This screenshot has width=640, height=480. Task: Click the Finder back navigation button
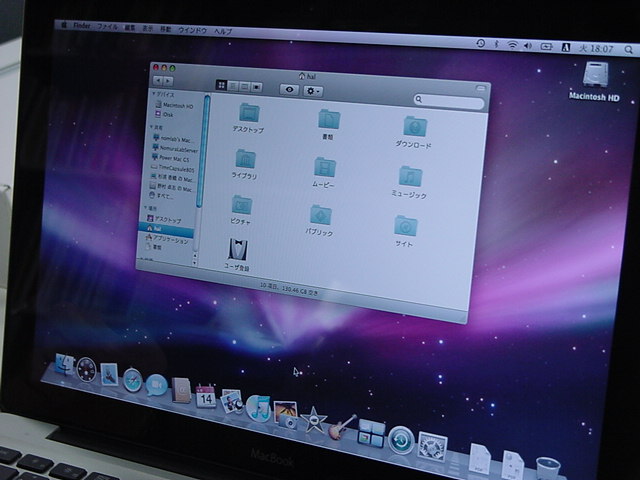(158, 80)
